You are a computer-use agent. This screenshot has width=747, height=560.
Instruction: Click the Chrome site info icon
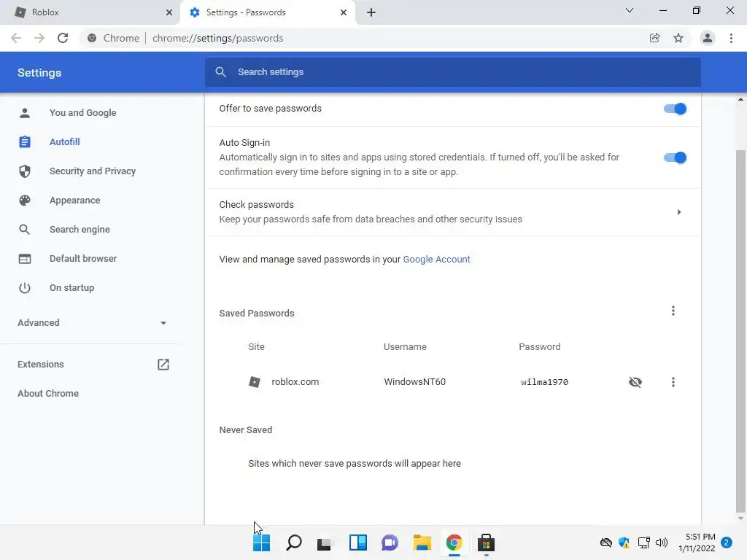92,38
